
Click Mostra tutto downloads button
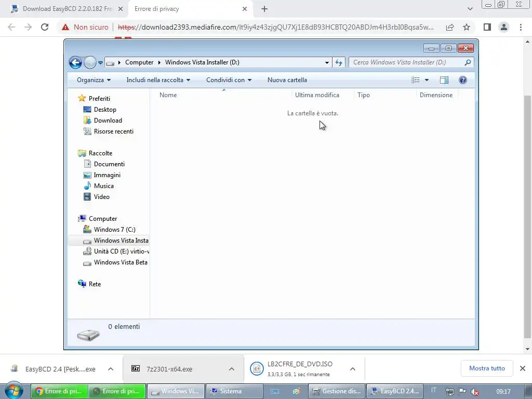click(487, 368)
